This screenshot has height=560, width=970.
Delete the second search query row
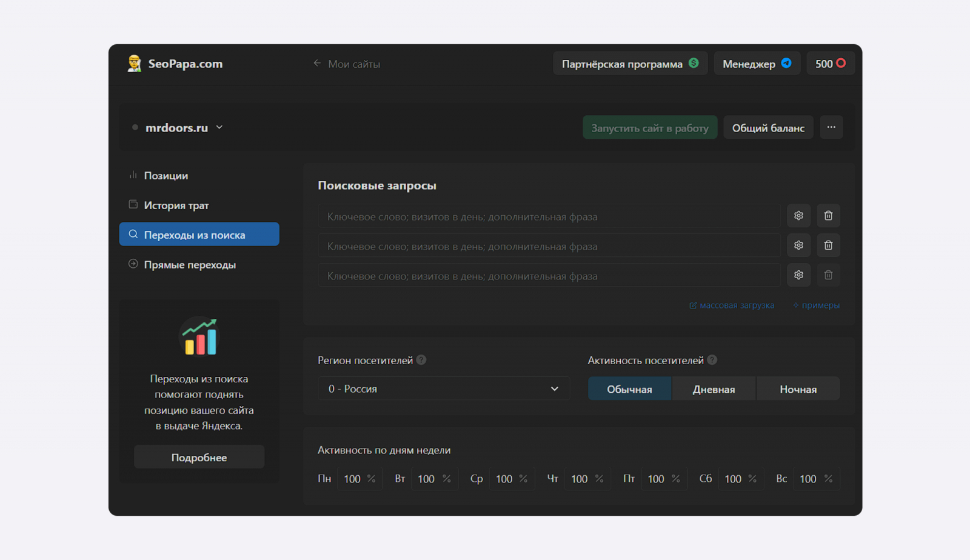click(828, 245)
